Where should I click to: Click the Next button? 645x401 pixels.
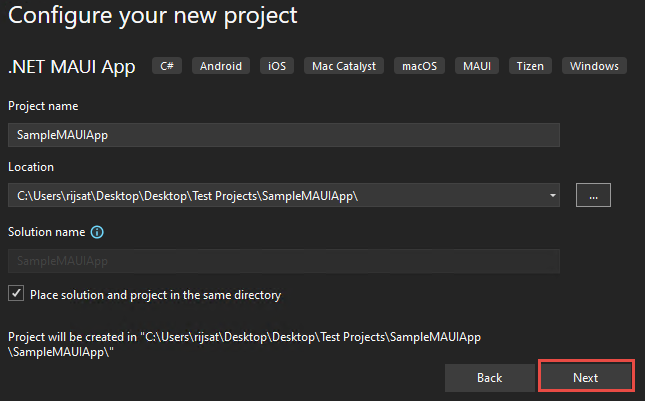[586, 378]
